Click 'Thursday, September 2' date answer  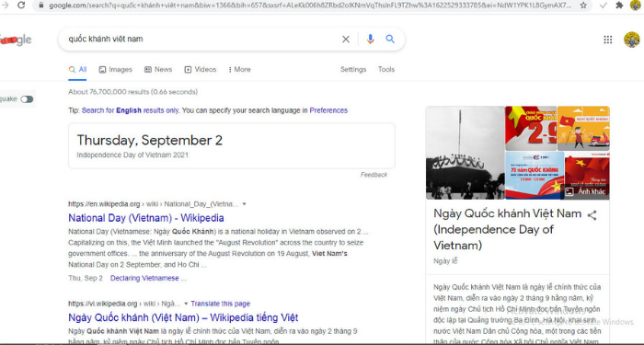coord(149,141)
